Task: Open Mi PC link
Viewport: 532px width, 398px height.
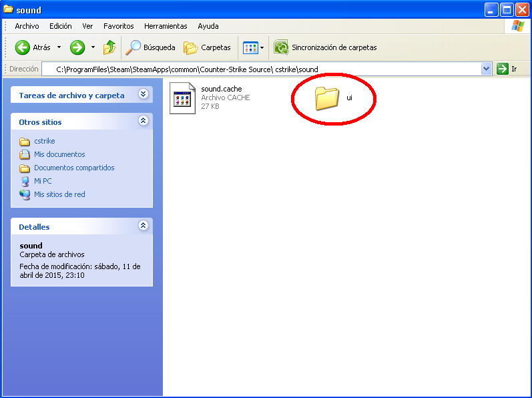Action: pos(43,181)
